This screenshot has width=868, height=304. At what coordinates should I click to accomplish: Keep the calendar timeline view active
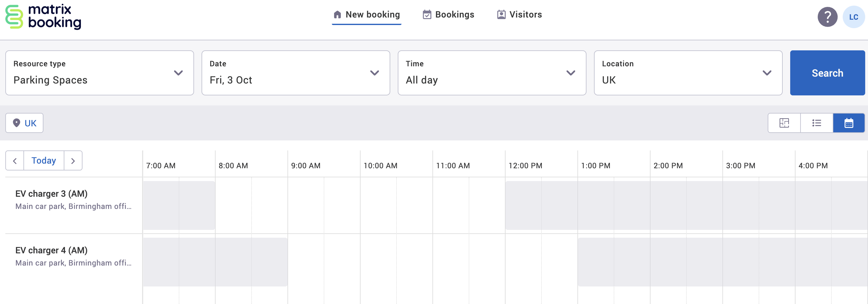848,123
